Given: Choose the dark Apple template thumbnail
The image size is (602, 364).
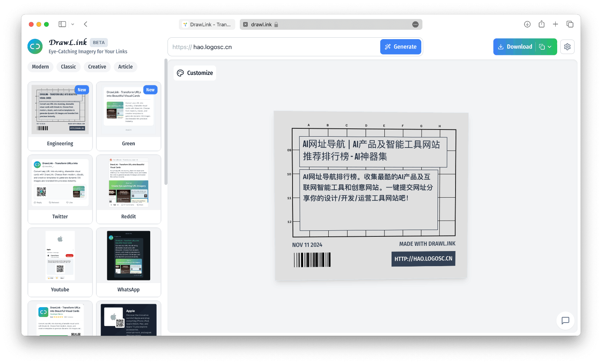Looking at the screenshot, I should pos(128,318).
